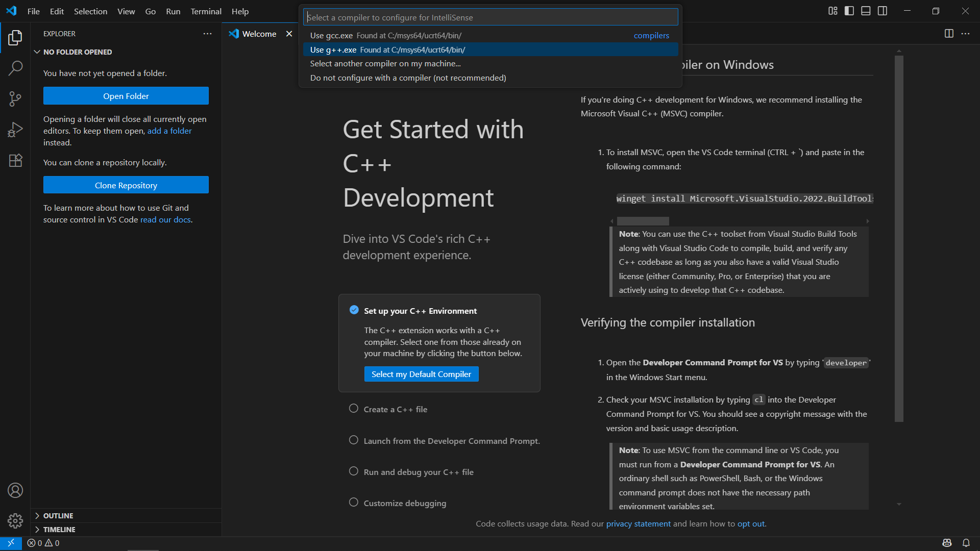Screen dimensions: 980x551
Task: Click the scroll down arrow of walkthrough pane
Action: tap(899, 504)
